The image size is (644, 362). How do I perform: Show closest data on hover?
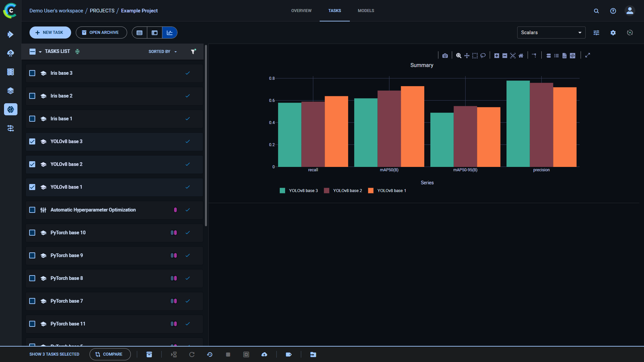coord(548,56)
